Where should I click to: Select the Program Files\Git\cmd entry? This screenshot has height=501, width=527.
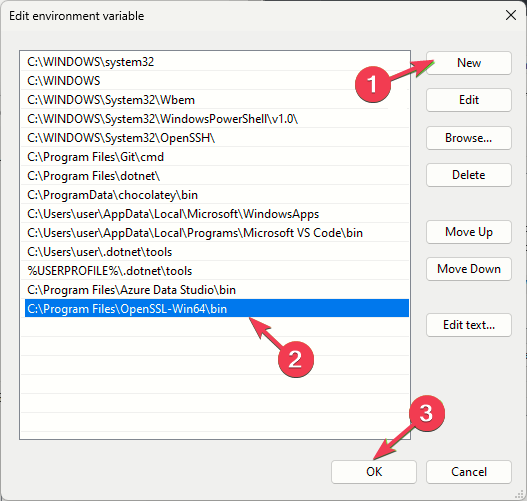pyautogui.click(x=215, y=157)
